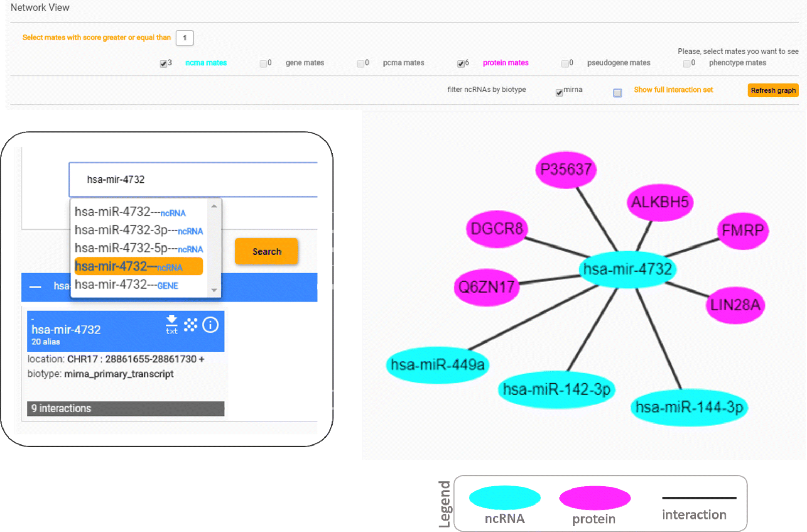This screenshot has width=807, height=532.
Task: Click the interaction line legend sample
Action: 699,498
